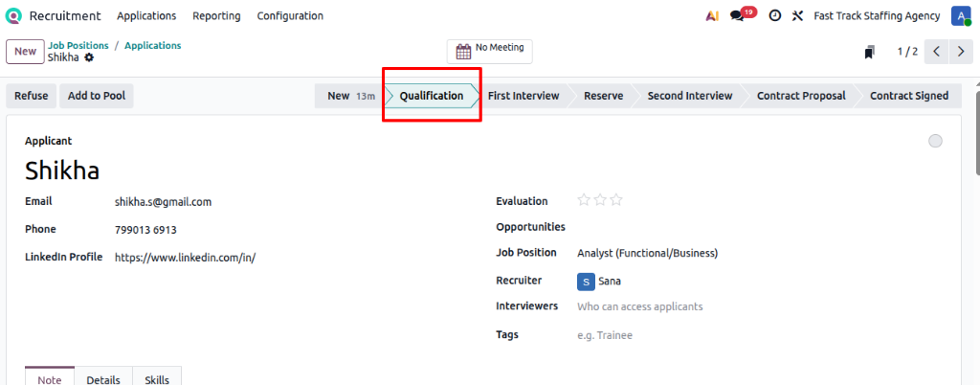Open the Reporting menu
Viewport: 980px width, 385px height.
click(216, 16)
